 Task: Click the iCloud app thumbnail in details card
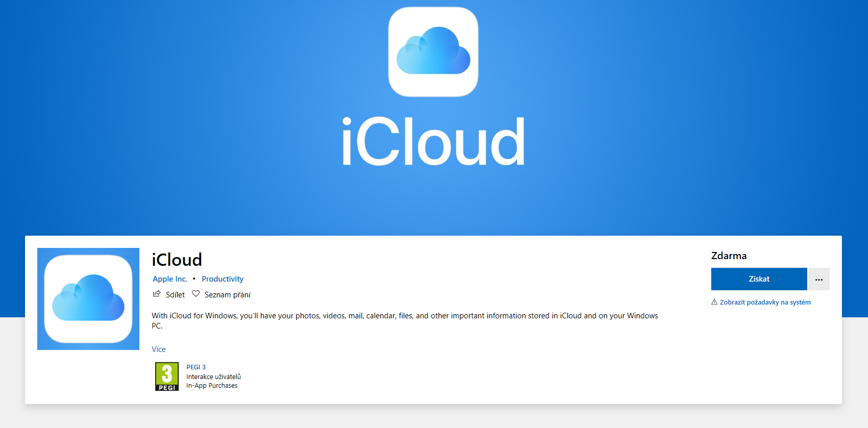tap(88, 299)
